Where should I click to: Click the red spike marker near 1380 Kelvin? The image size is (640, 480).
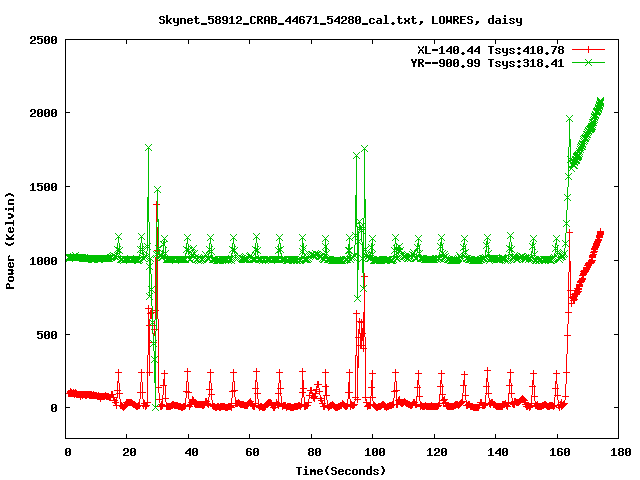[x=156, y=204]
